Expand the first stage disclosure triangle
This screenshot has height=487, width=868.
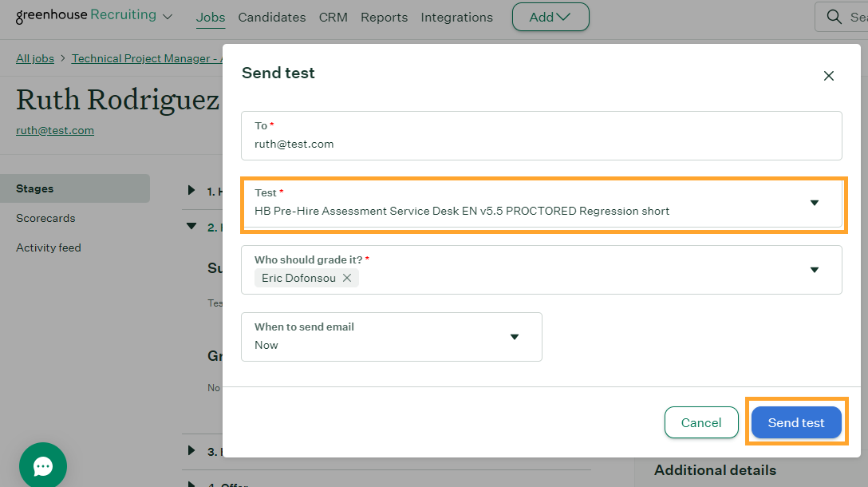click(191, 190)
